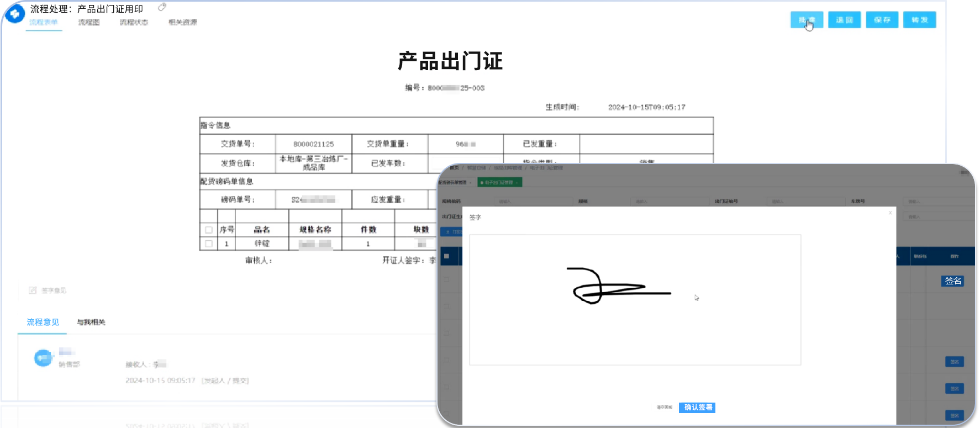Close the 签字 dialog with the X
The image size is (980, 428).
pos(890,213)
